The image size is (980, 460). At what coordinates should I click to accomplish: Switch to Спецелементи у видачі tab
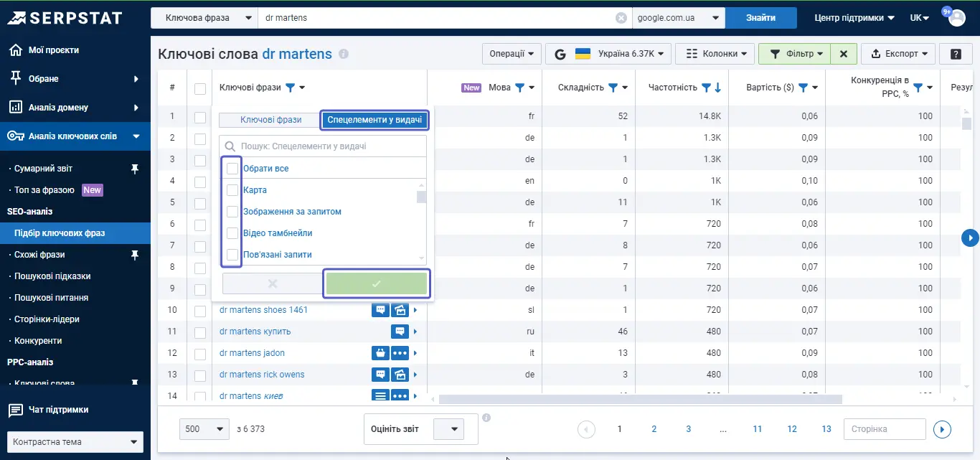coord(375,120)
